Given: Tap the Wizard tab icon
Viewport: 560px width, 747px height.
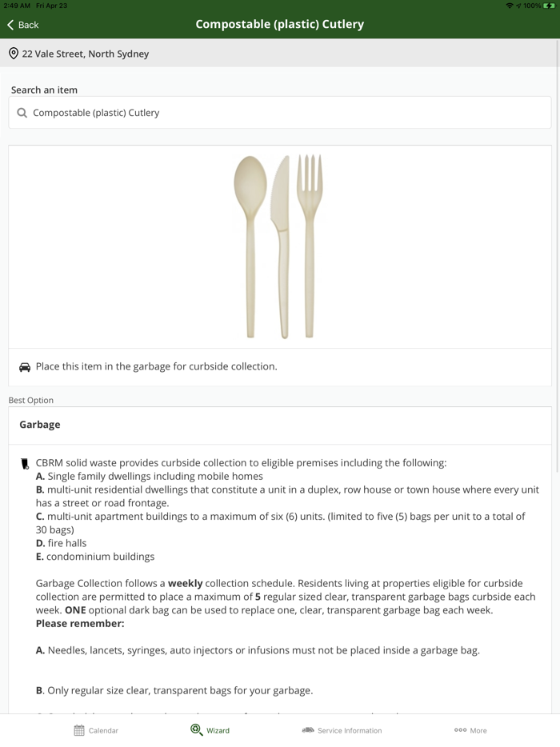Looking at the screenshot, I should click(196, 729).
